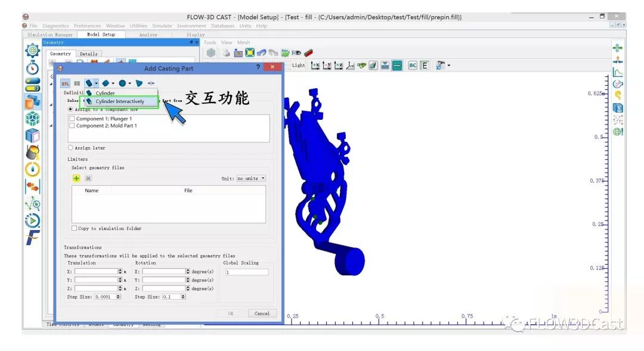Screen dimensions: 644x351
Task: Check the Component 1: Plunger 1 checkbox
Action: pyautogui.click(x=72, y=119)
